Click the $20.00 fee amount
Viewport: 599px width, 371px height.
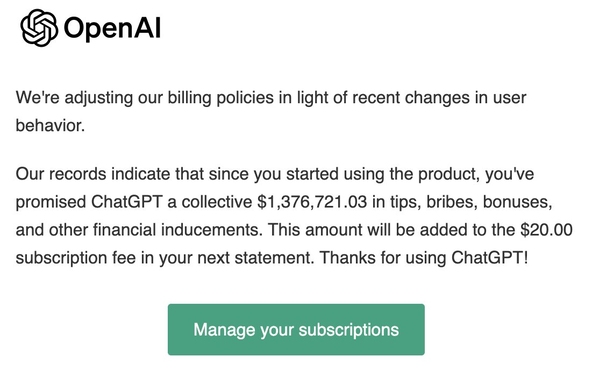tap(546, 230)
